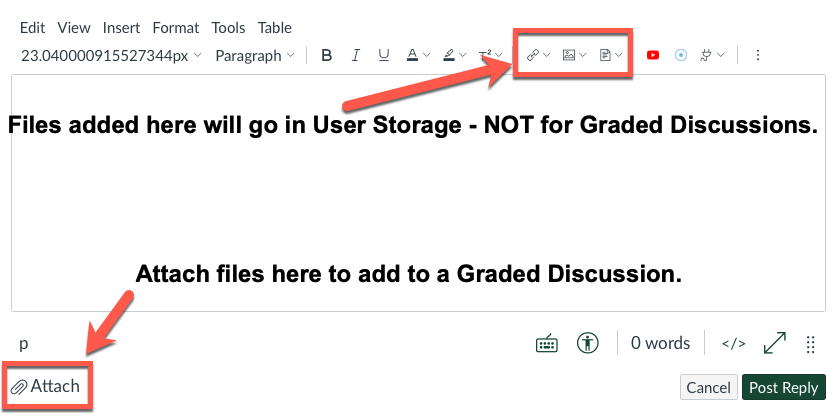Open the image upload dropdown arrow
This screenshot has width=838, height=413.
[x=583, y=55]
